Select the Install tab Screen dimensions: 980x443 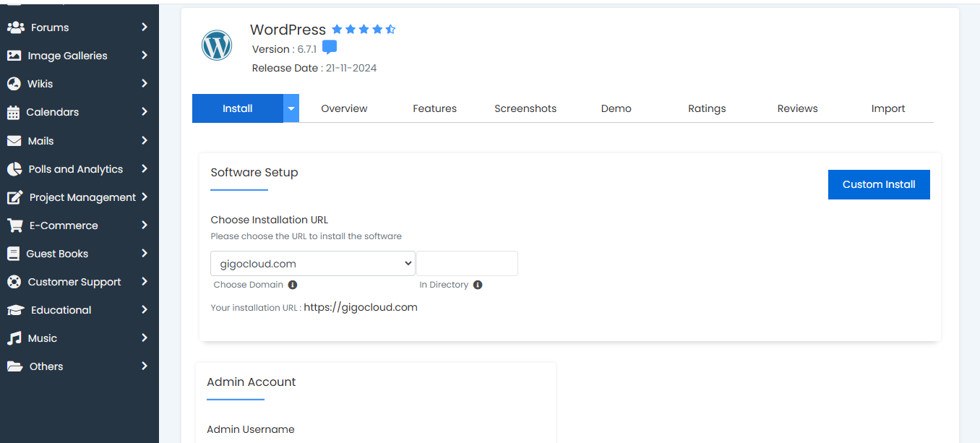pyautogui.click(x=238, y=108)
